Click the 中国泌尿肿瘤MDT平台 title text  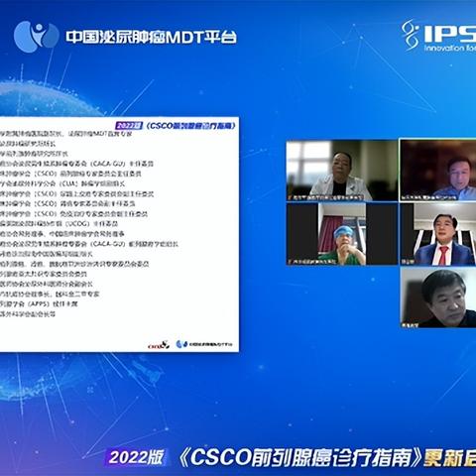[x=152, y=37]
